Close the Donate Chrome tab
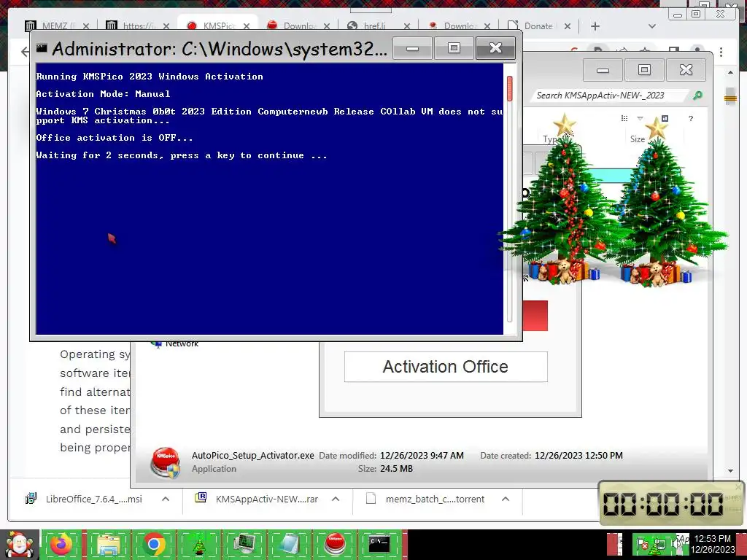747x560 pixels. 568,26
